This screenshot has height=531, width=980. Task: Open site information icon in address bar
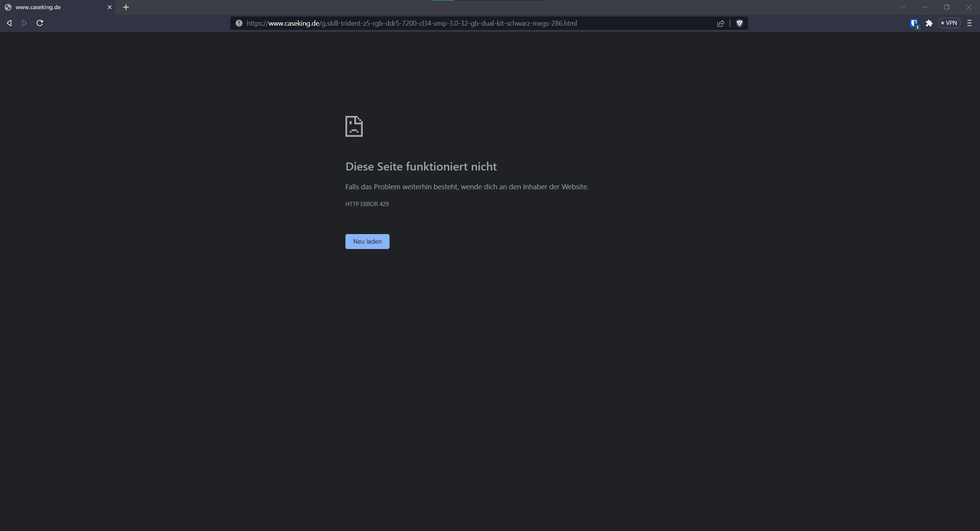click(x=239, y=23)
